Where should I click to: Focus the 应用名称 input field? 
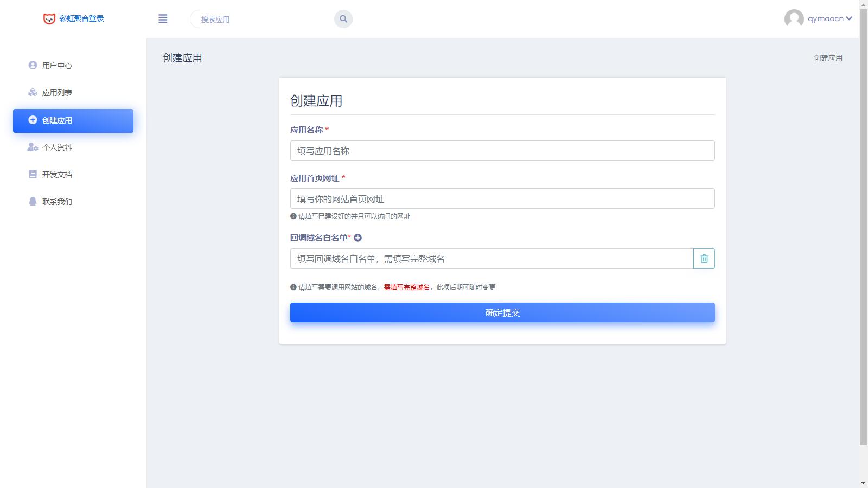[x=502, y=151]
